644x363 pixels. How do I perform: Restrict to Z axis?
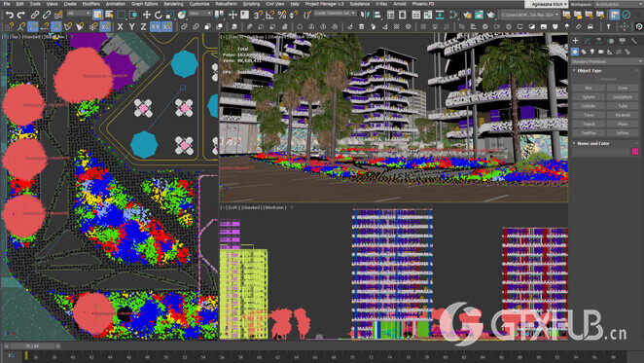click(x=143, y=26)
